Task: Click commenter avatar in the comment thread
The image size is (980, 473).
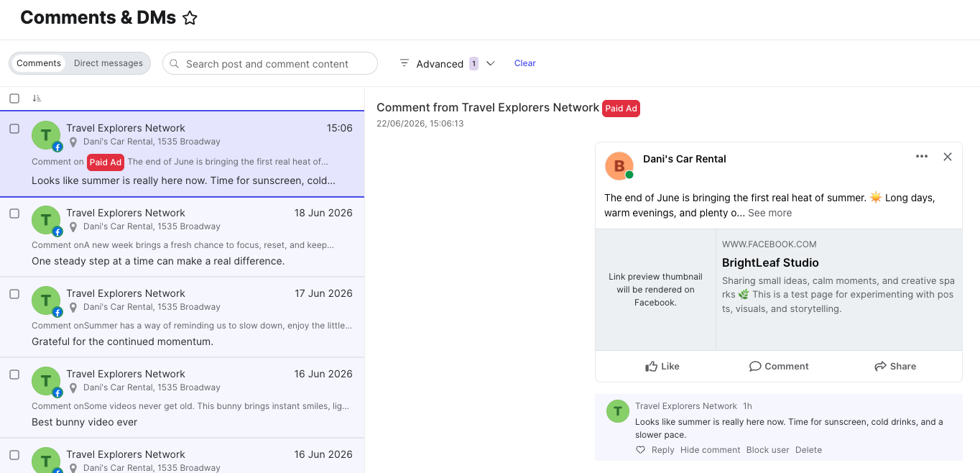Action: pyautogui.click(x=618, y=411)
